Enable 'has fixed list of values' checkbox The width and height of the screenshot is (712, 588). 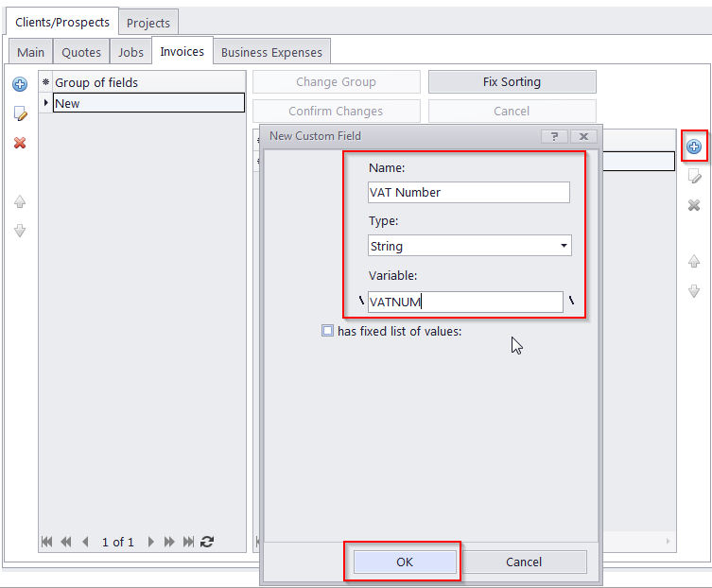(327, 331)
